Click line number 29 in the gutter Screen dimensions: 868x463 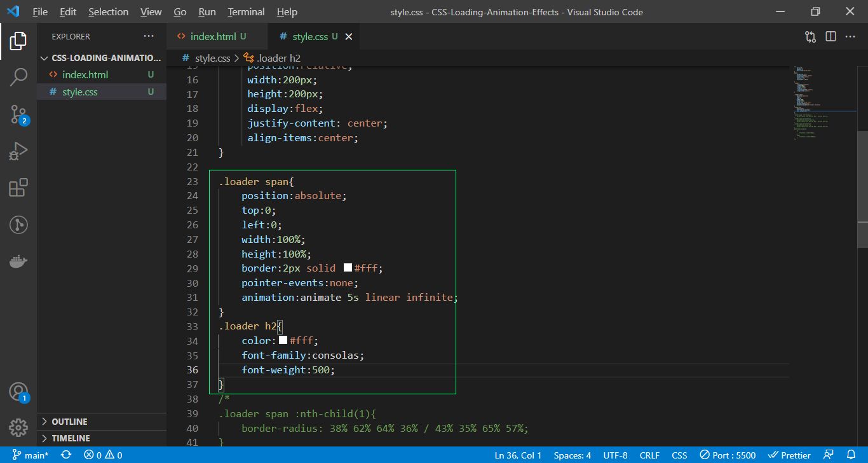tap(193, 268)
